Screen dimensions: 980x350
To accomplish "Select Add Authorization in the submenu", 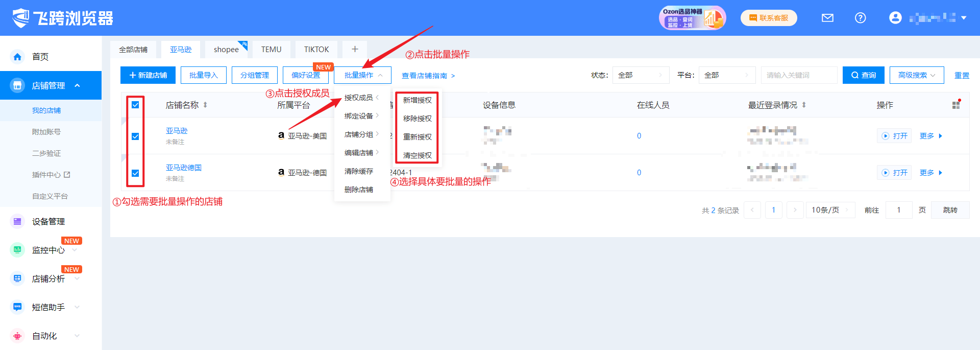I will [417, 100].
